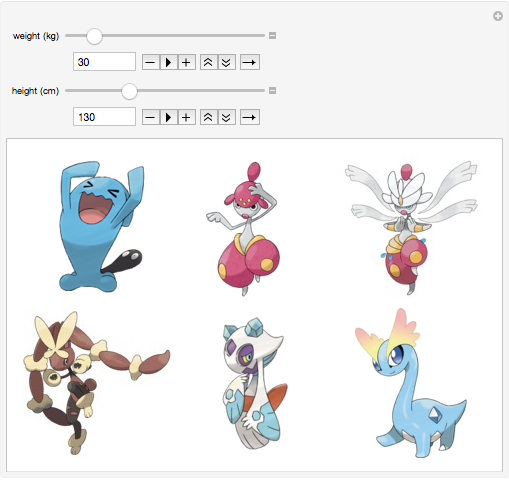This screenshot has height=480, width=509.
Task: Speed up height animation with double up arrows
Action: [208, 117]
